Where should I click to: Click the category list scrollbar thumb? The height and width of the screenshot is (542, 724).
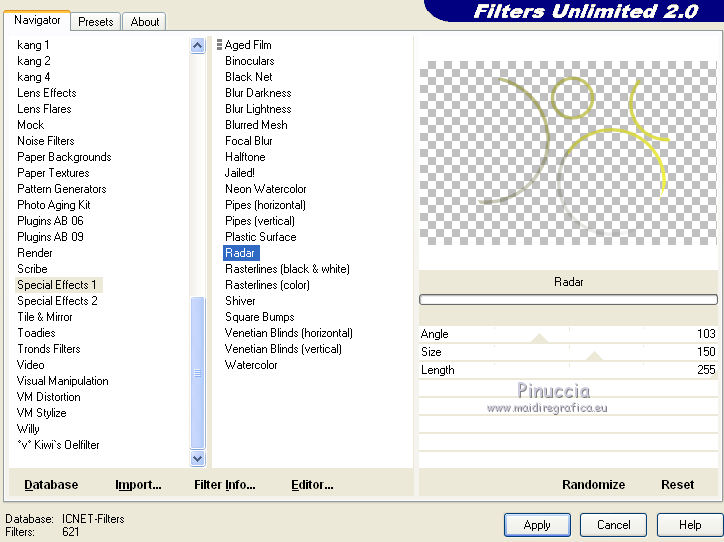pos(197,372)
